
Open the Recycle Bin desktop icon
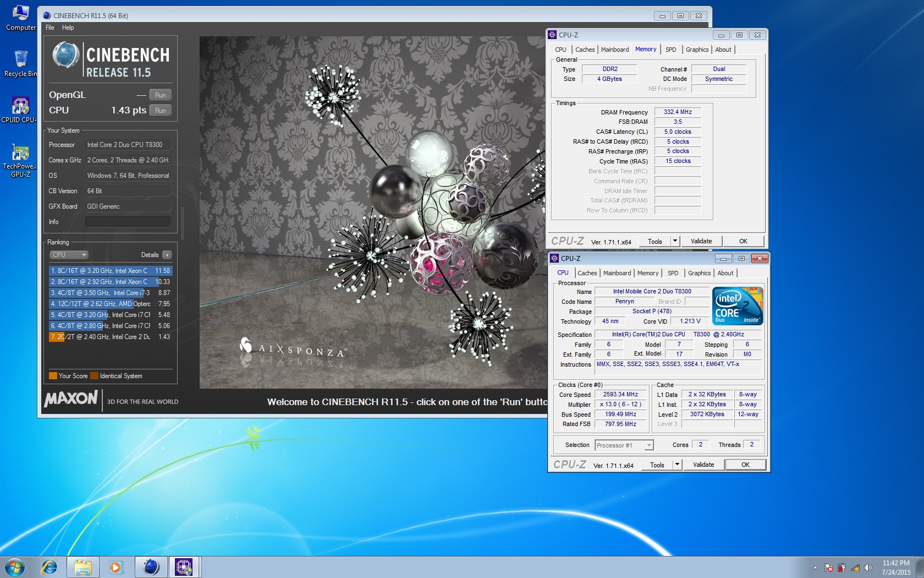tap(20, 64)
